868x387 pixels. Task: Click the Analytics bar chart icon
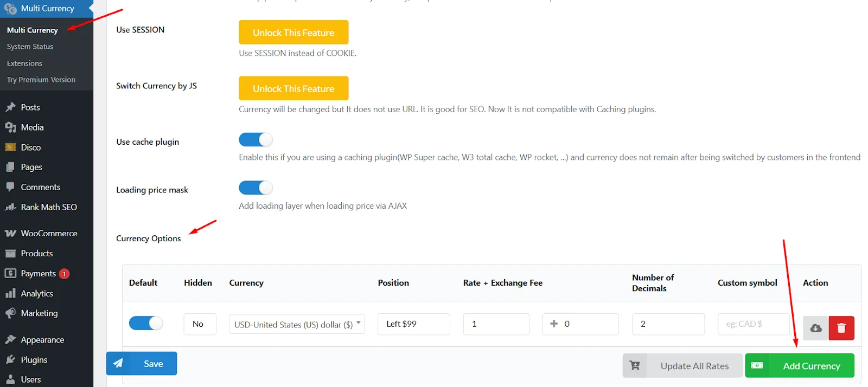tap(10, 293)
